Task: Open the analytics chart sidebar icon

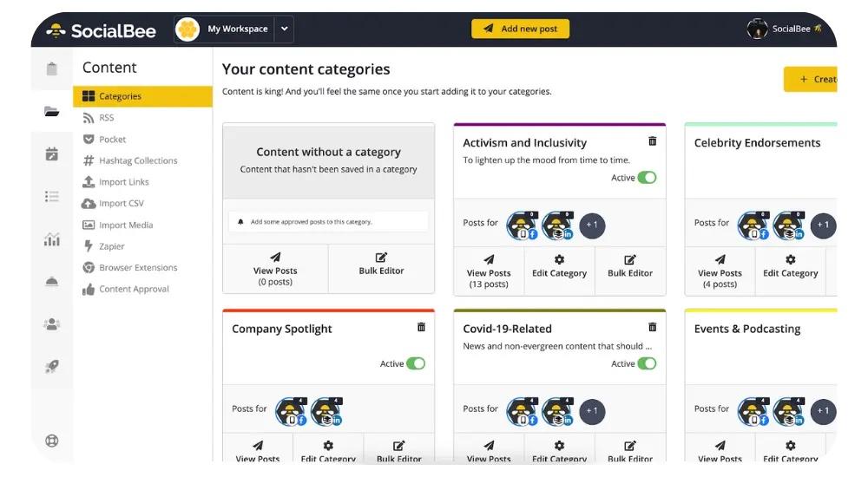Action: (x=52, y=239)
